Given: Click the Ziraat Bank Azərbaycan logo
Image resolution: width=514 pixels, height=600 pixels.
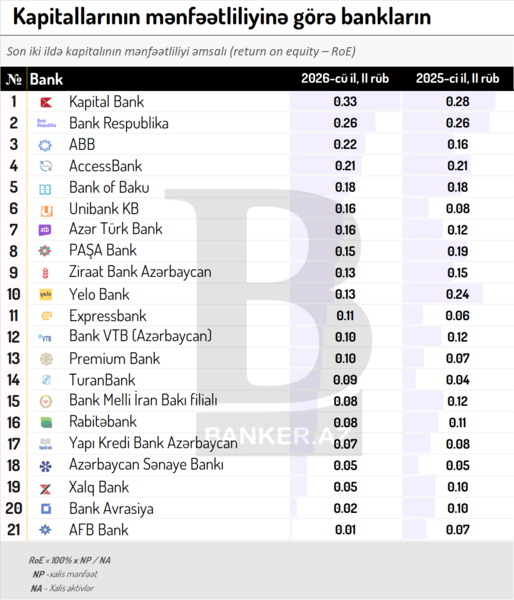Looking at the screenshot, I should click(45, 273).
